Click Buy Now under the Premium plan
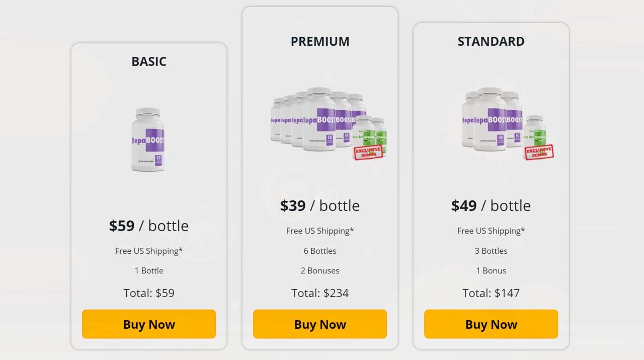 tap(320, 324)
